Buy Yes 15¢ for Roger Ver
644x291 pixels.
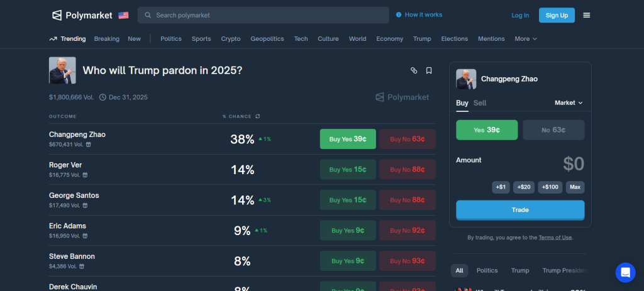[x=348, y=170]
